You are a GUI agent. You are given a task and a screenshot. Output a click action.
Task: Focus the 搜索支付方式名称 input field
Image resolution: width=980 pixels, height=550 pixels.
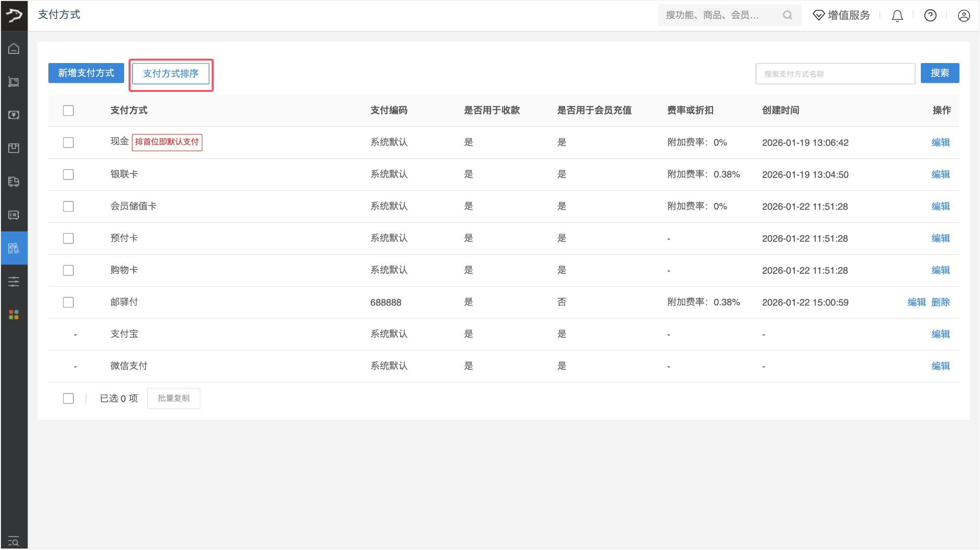[x=835, y=74]
